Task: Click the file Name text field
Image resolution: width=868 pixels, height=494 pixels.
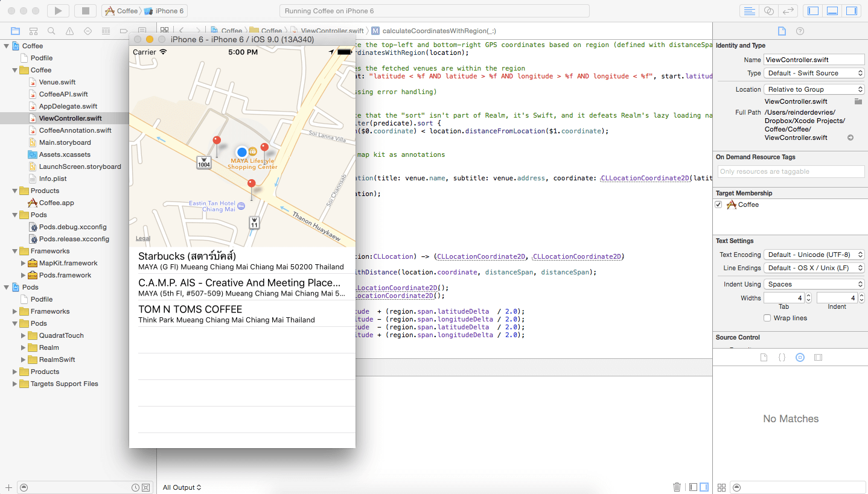Action: pyautogui.click(x=814, y=60)
